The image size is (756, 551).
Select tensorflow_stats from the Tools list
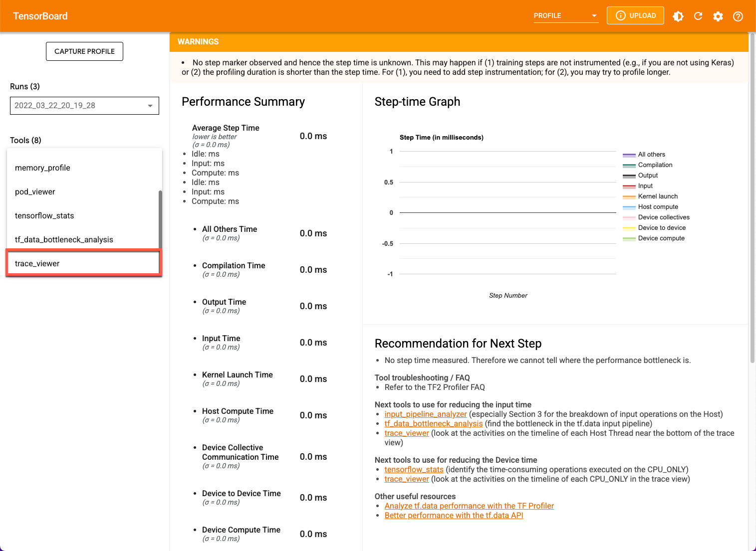click(x=82, y=216)
